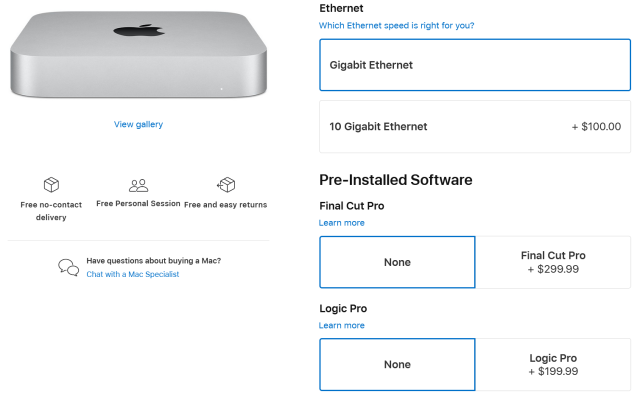This screenshot has height=400, width=640.
Task: Open the View gallery link
Action: (x=138, y=124)
